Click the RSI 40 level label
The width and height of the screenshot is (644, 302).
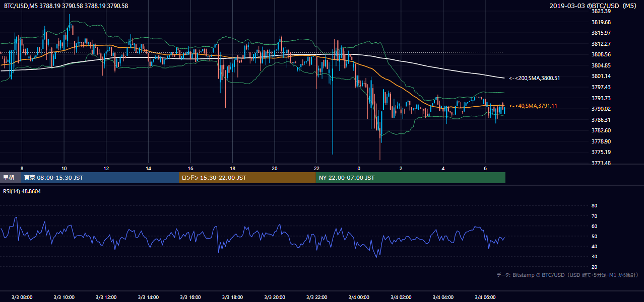click(x=594, y=246)
